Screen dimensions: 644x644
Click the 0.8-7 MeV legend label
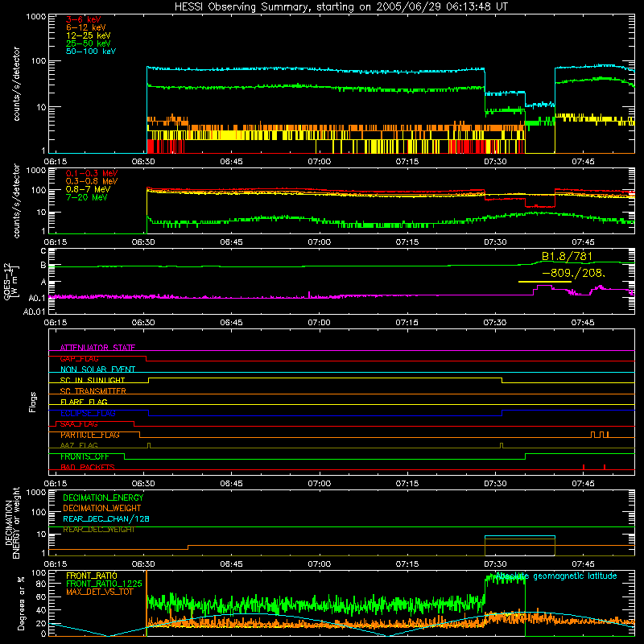tap(89, 189)
